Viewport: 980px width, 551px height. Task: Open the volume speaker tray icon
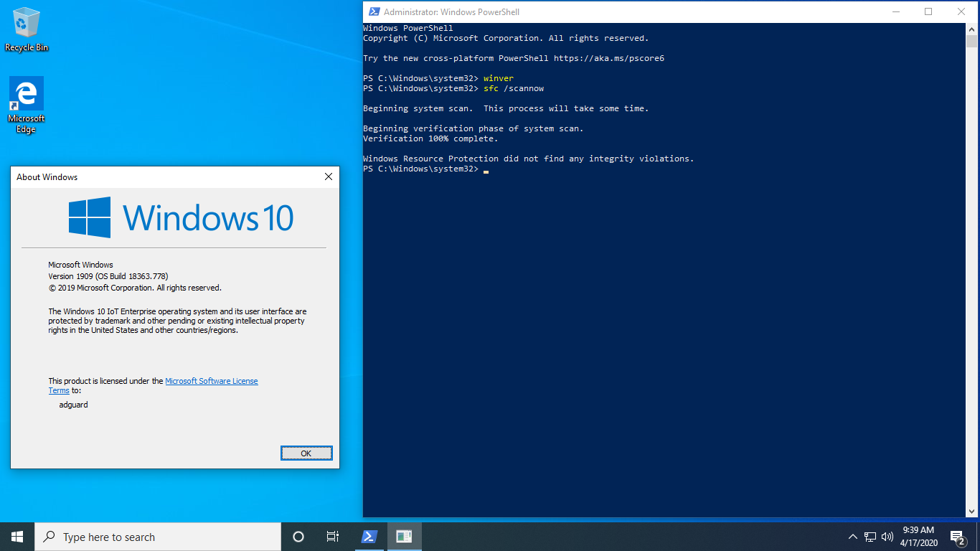point(887,537)
